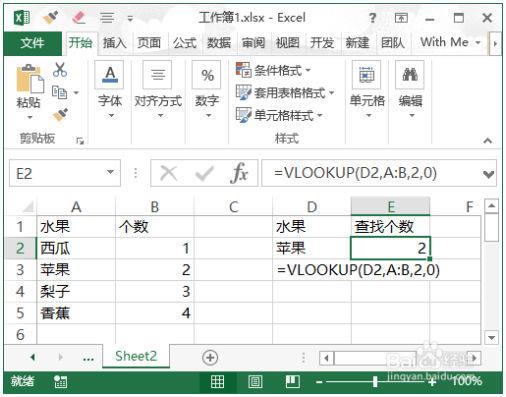Open the 编辑 binoculars icon

click(x=410, y=75)
